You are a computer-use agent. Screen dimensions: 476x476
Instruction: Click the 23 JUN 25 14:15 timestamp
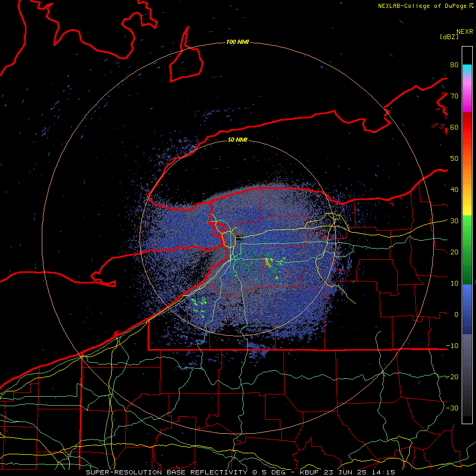(x=360, y=472)
